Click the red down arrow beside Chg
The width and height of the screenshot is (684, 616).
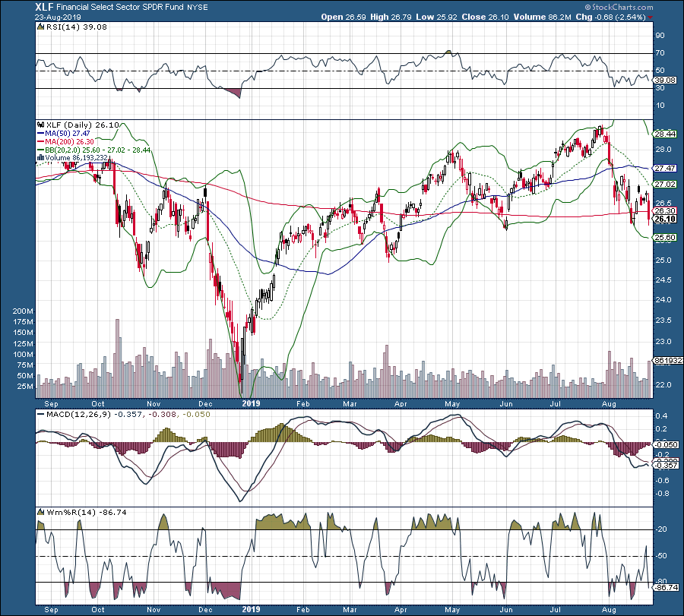(651, 17)
